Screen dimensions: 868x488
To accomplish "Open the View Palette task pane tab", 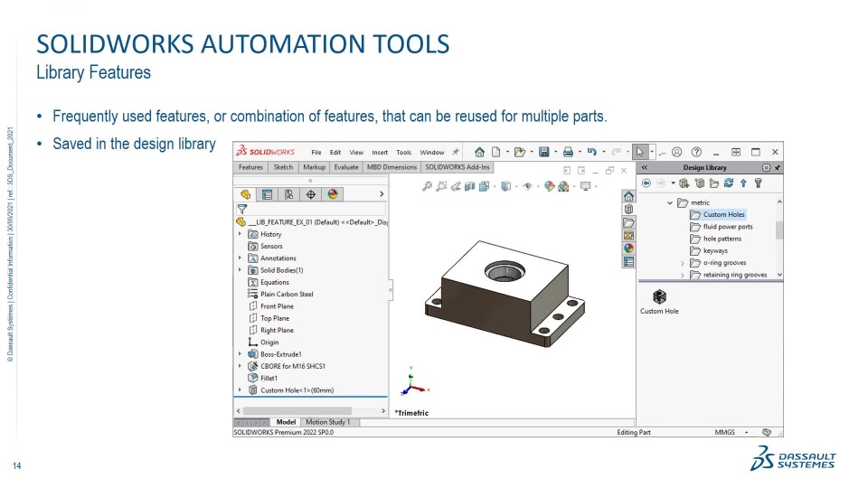I will 628,236.
